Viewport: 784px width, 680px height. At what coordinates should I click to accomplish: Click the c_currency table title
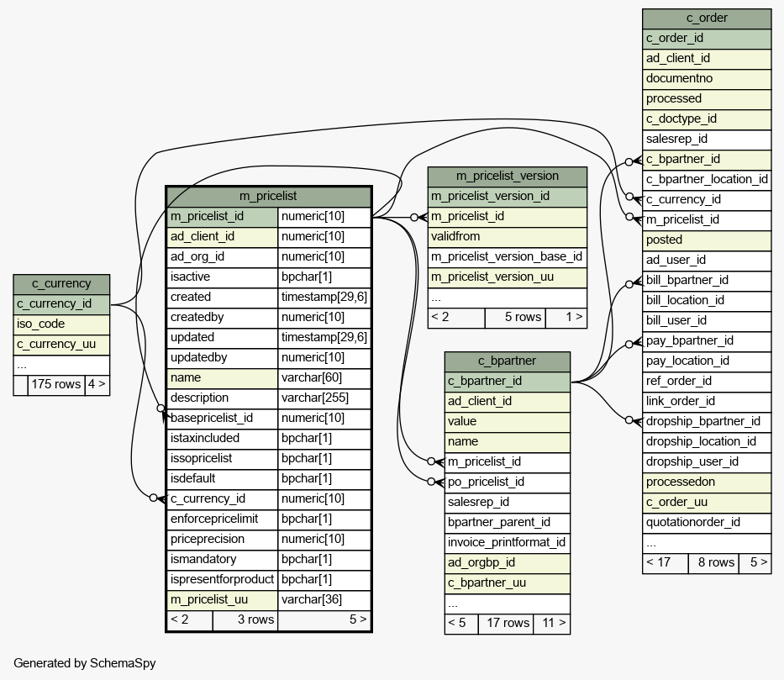point(61,283)
